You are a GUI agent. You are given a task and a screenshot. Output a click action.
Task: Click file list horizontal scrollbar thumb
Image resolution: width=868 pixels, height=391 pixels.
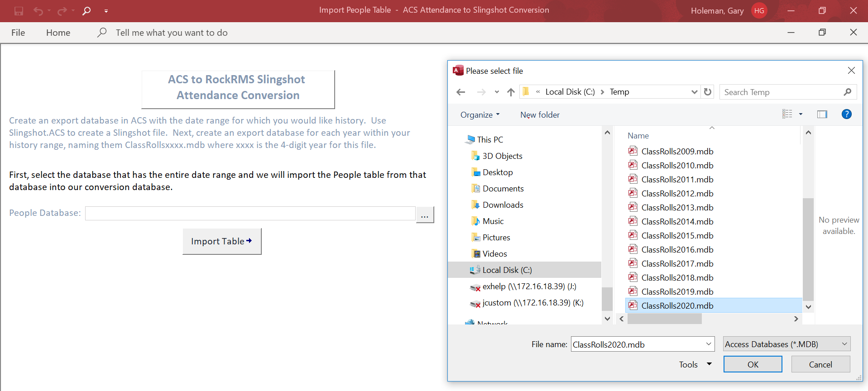click(665, 319)
